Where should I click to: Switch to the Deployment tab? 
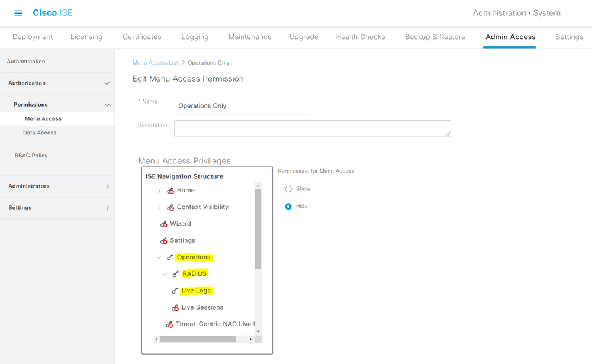coord(32,37)
